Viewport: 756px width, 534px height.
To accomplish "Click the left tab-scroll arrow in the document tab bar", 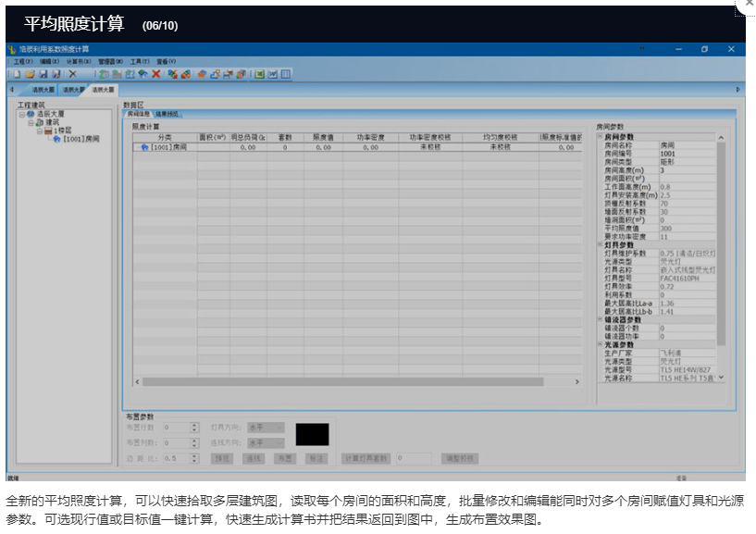I will 12,90.
